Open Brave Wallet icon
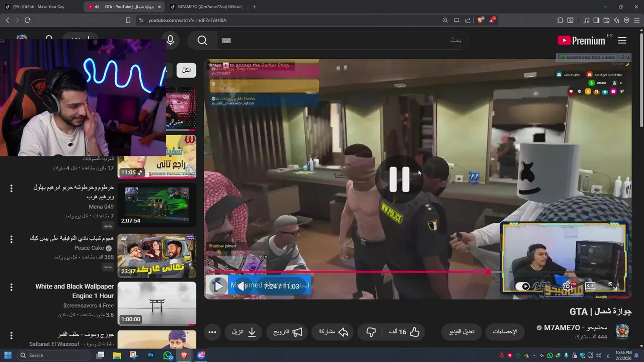Image resolution: width=644 pixels, height=362 pixels. point(606,20)
